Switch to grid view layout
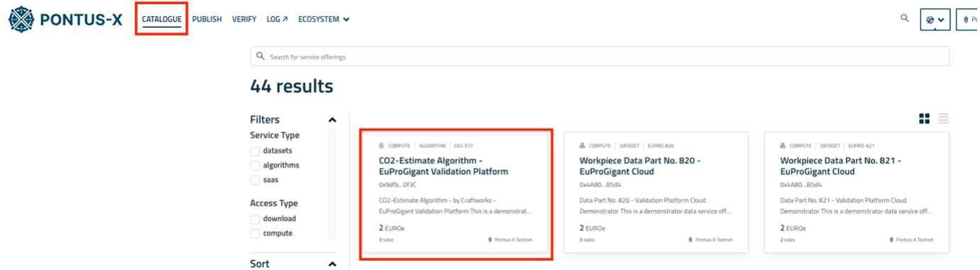The height and width of the screenshot is (270, 980). [924, 118]
